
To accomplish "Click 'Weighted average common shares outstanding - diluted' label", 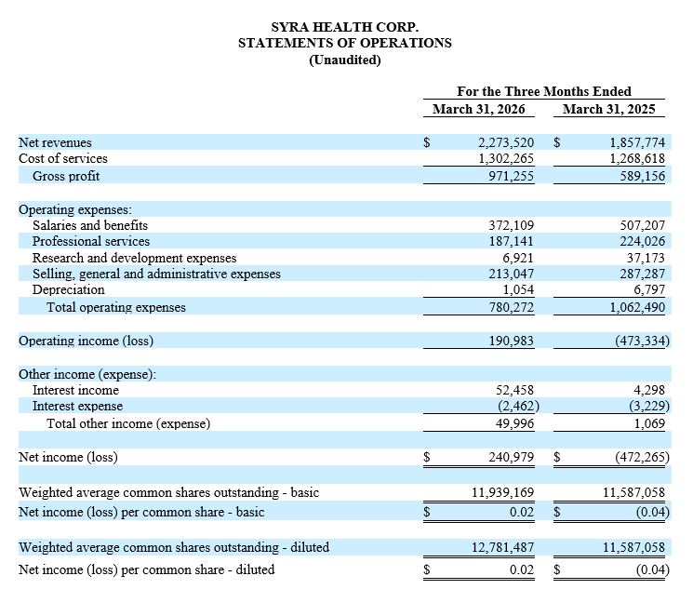I will click(x=174, y=547).
